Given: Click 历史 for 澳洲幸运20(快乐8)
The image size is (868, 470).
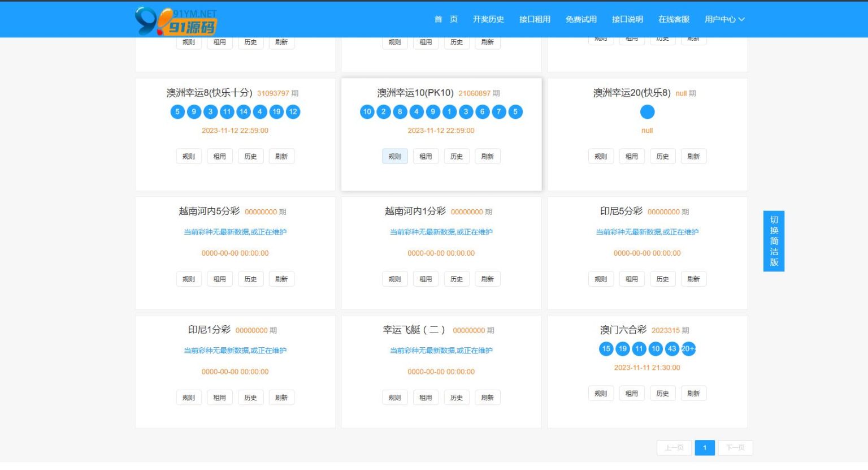Looking at the screenshot, I should (663, 157).
